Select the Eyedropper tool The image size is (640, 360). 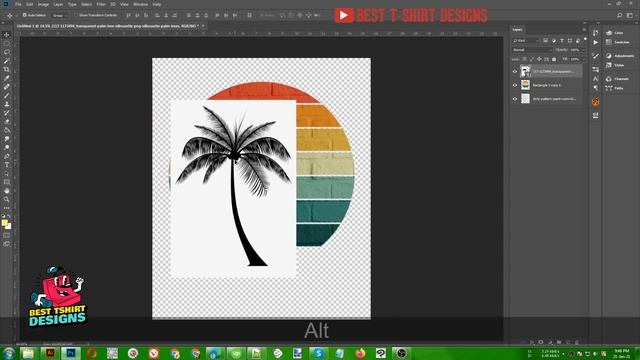point(7,78)
